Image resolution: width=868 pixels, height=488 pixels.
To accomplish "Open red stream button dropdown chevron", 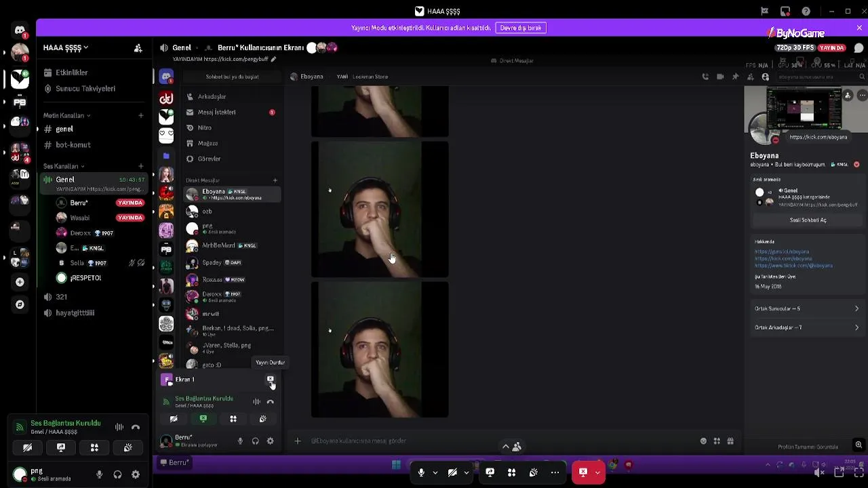I will (597, 472).
